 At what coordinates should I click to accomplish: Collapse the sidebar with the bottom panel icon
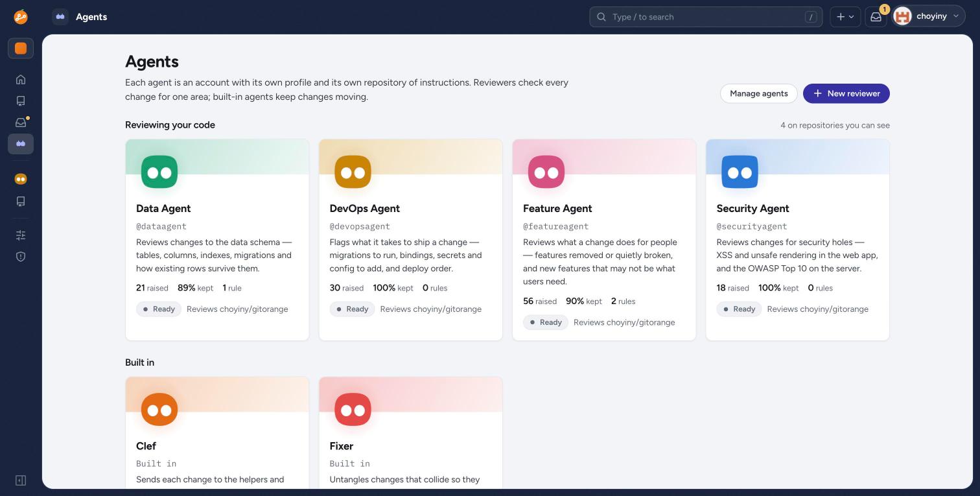point(21,480)
